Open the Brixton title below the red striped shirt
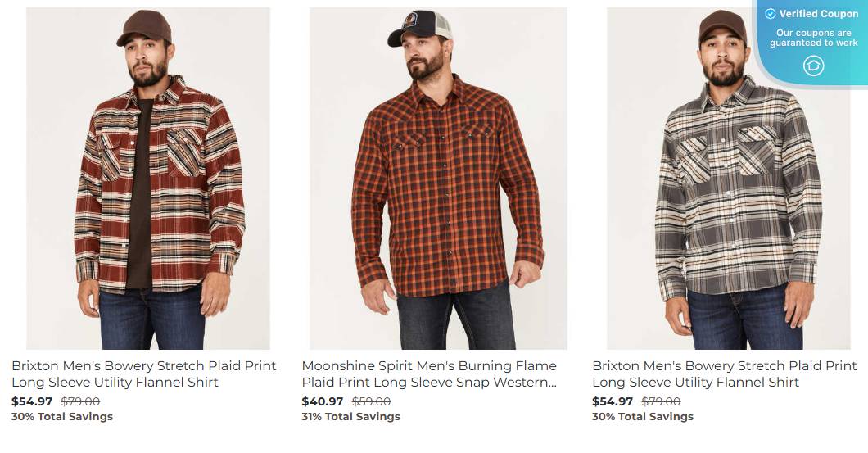This screenshot has height=453, width=868. [144, 374]
